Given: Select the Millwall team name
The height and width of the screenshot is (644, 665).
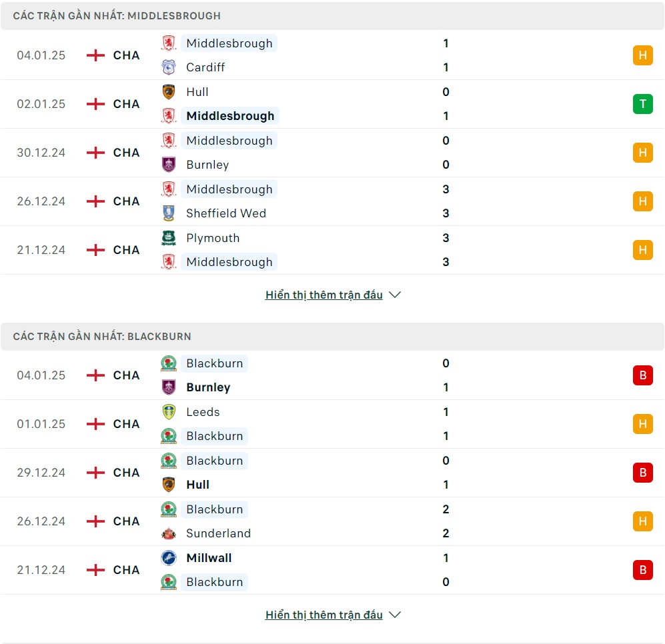Looking at the screenshot, I should tap(209, 558).
